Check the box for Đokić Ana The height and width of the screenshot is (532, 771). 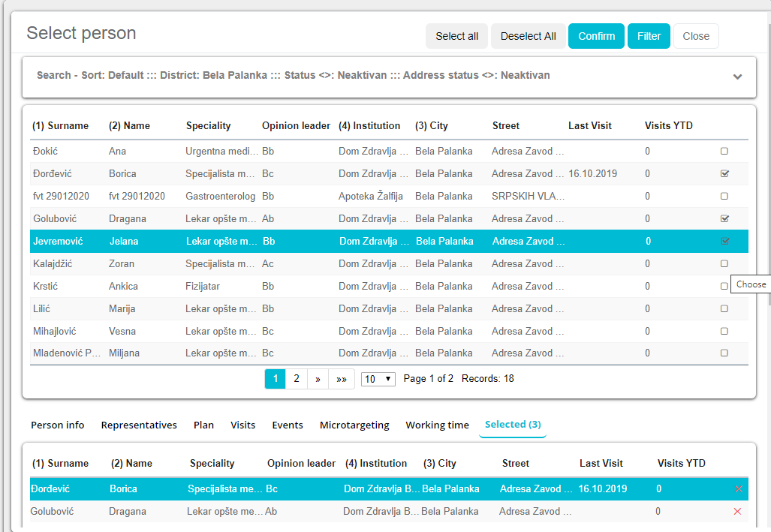[x=724, y=152]
